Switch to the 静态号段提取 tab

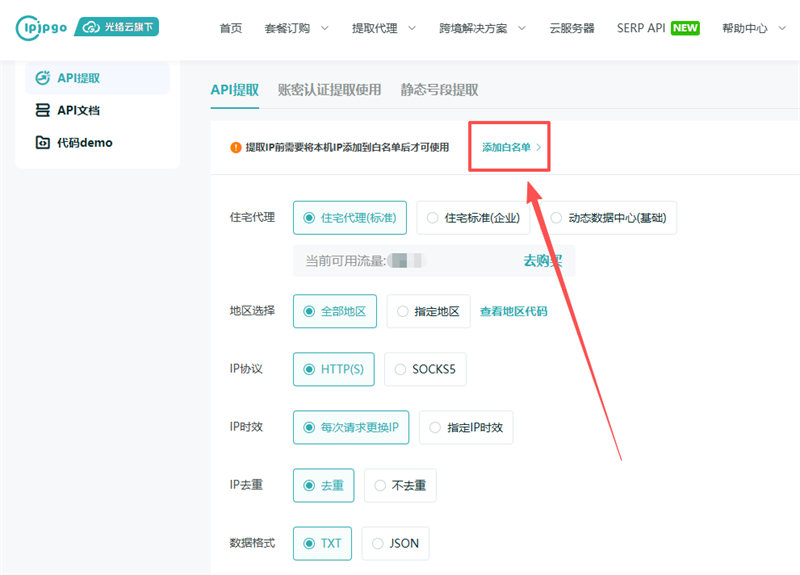(x=439, y=90)
